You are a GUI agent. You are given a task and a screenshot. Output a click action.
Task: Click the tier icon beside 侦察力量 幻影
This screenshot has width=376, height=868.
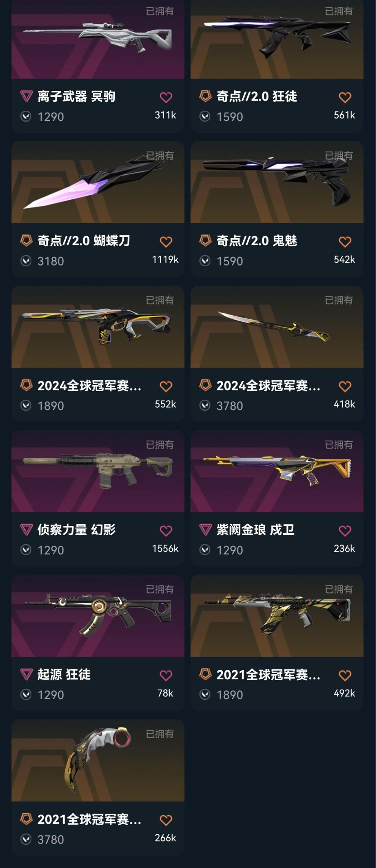(x=26, y=530)
